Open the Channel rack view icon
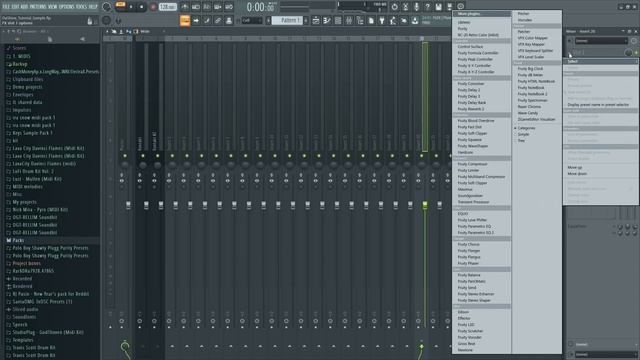 (x=338, y=20)
